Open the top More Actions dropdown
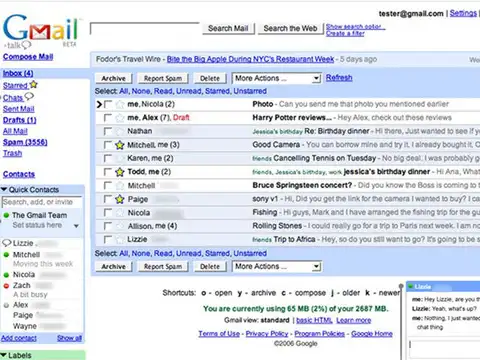Viewport: 480px width, 360px height. 276,78
